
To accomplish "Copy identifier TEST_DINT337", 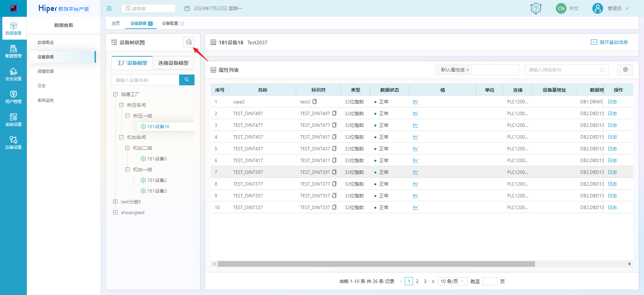I will coord(334,207).
